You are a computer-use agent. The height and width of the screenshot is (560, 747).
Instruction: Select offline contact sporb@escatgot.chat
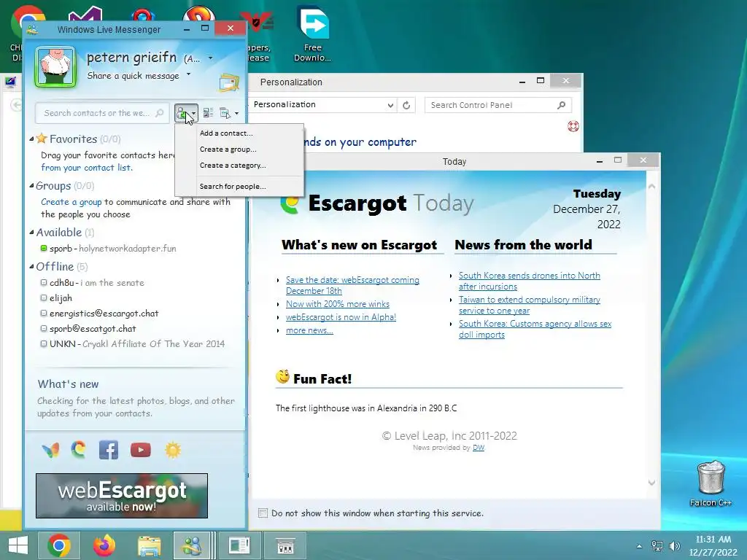point(88,329)
